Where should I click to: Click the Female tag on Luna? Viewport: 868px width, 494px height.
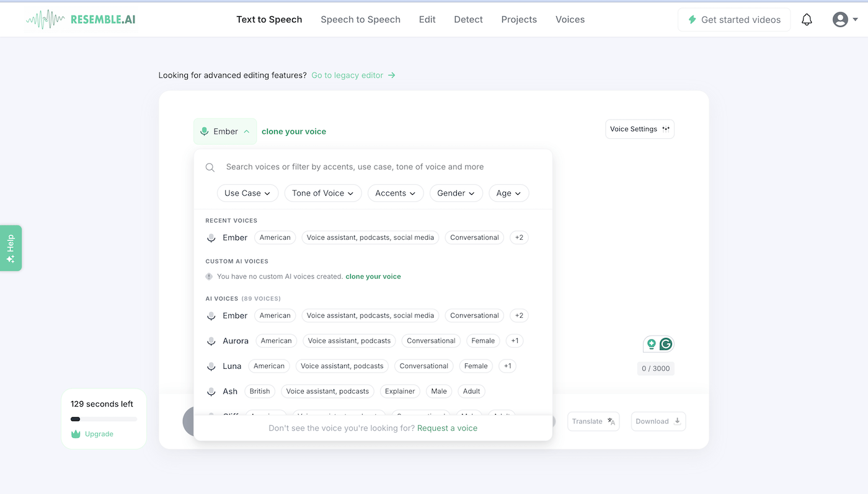tap(476, 366)
